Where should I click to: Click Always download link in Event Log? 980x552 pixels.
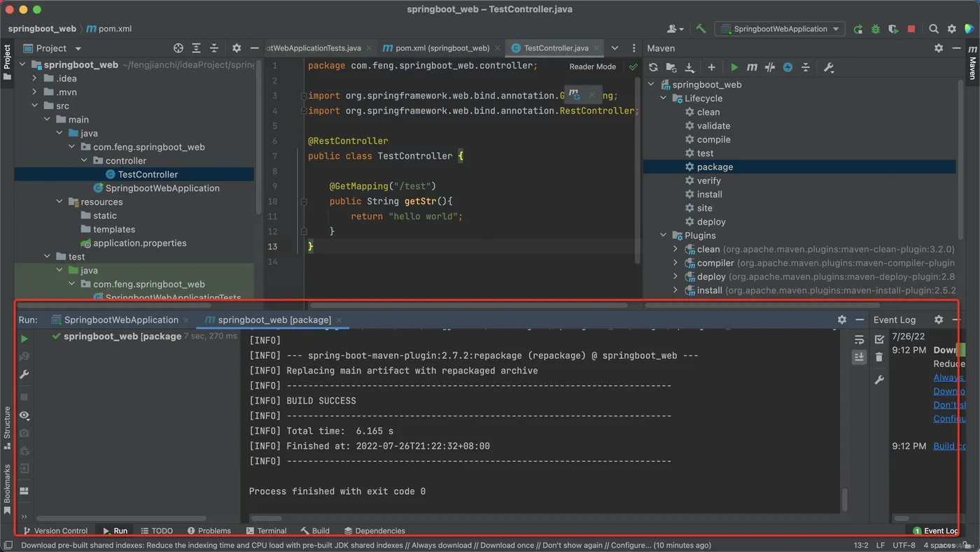click(949, 378)
